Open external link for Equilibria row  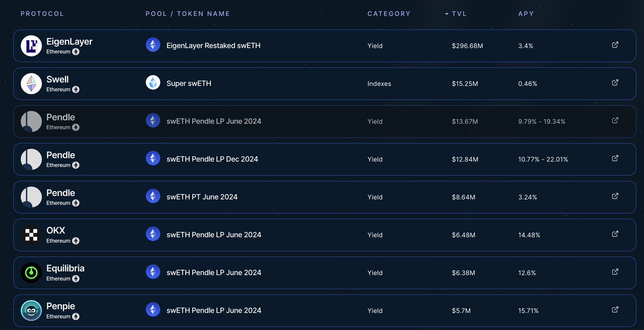(615, 272)
